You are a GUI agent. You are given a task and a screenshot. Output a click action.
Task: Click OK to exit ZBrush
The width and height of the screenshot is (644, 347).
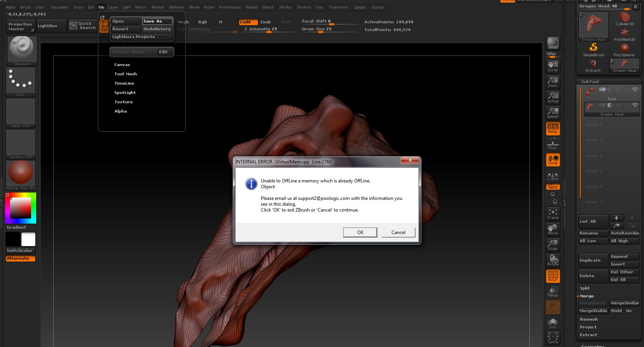click(360, 232)
